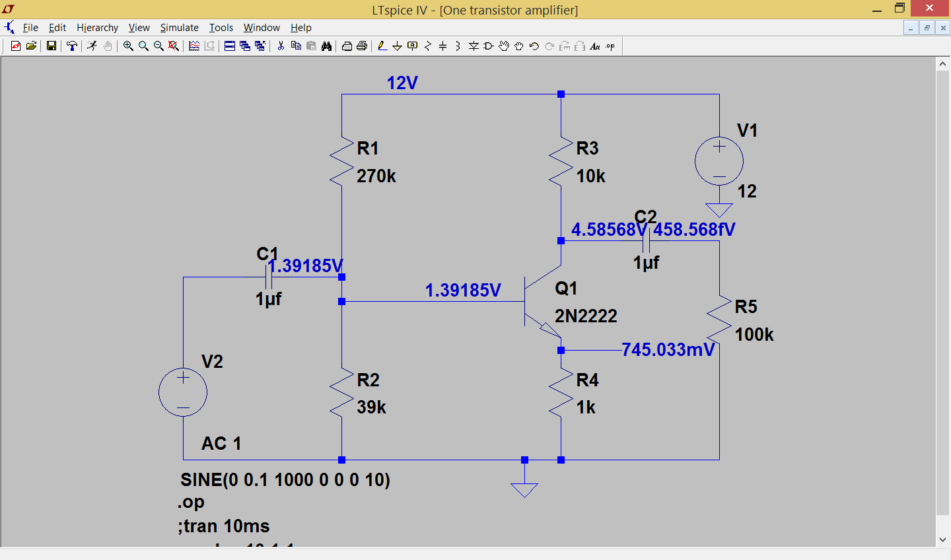951x560 pixels.
Task: Select the Label Net tool
Action: [412, 46]
